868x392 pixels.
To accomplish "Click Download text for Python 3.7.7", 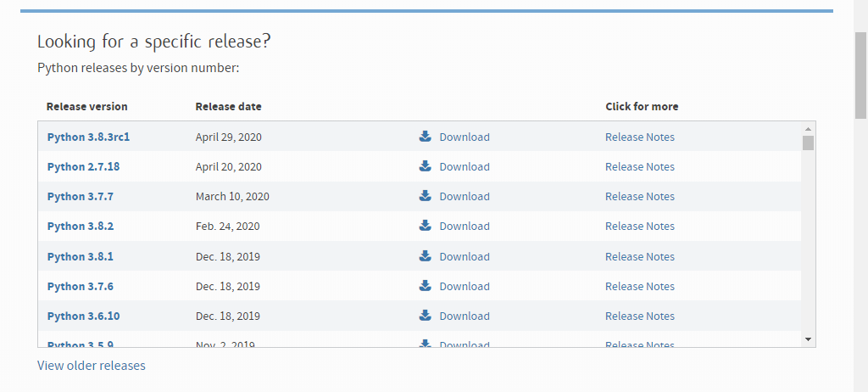I will pos(465,196).
